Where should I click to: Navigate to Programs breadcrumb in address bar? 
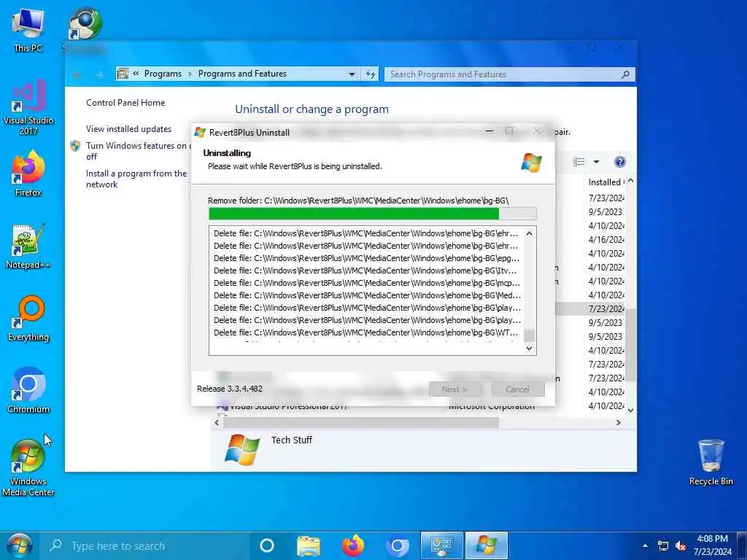click(x=163, y=74)
